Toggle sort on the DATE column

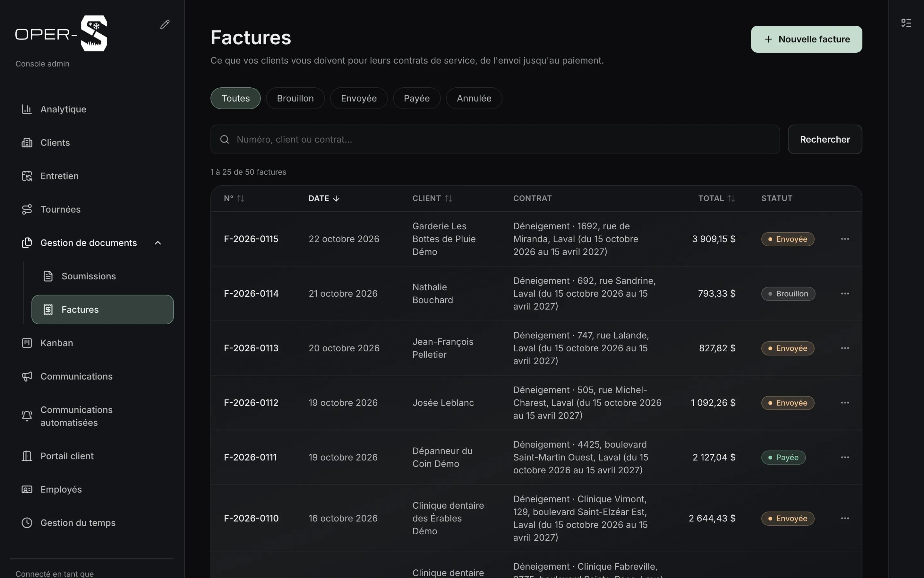(x=324, y=198)
